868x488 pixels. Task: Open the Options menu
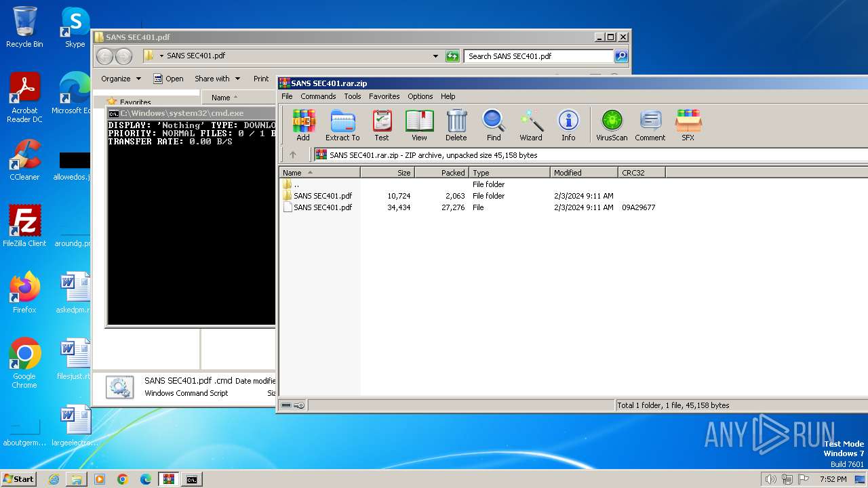point(420,96)
